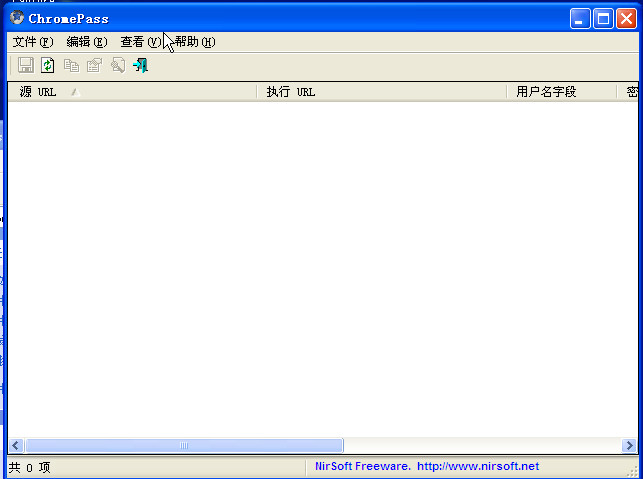Click the horizontal scrollbar left arrow

pyautogui.click(x=16, y=445)
